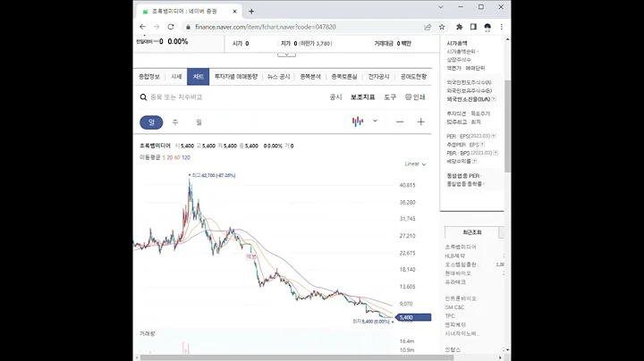View site information lock icon
Screen dimensions: 644x361
click(188, 27)
